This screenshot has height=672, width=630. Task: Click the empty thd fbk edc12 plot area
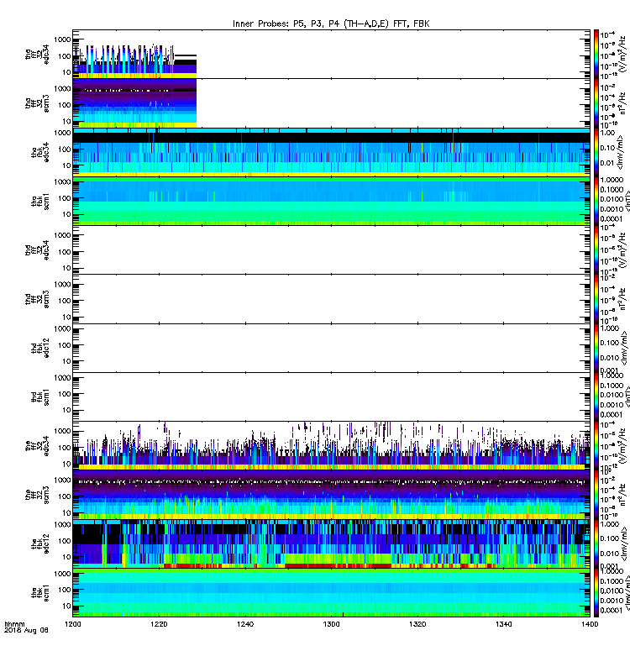tap(331, 348)
